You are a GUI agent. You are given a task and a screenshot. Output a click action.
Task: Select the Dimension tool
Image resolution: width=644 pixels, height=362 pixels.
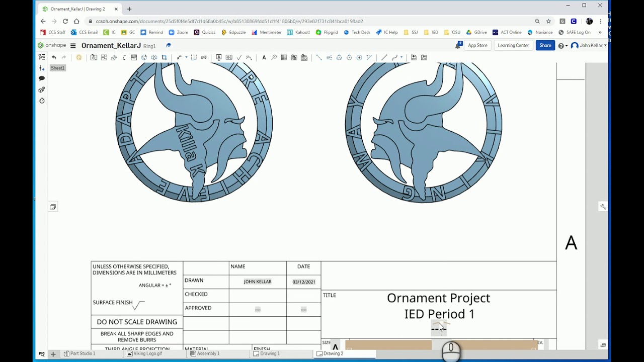(x=179, y=57)
